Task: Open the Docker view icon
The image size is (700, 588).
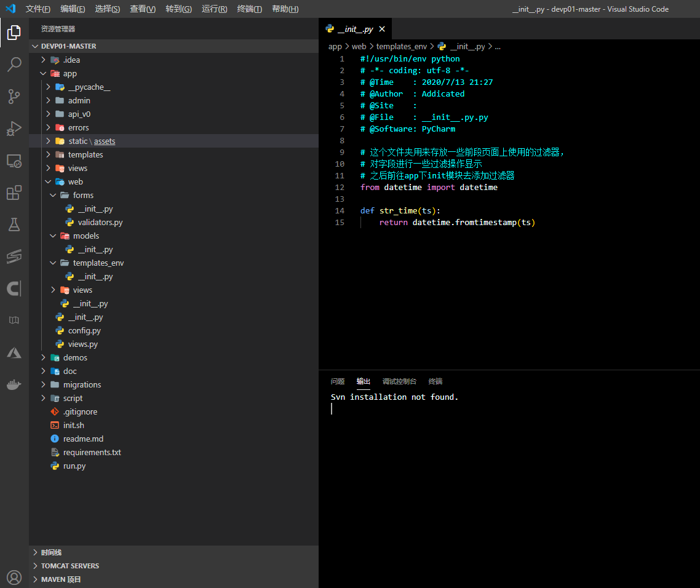Action: [14, 385]
